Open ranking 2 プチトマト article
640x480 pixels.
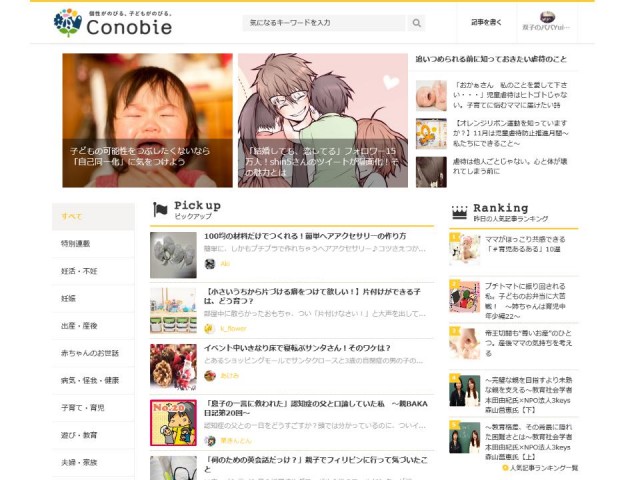click(x=525, y=301)
